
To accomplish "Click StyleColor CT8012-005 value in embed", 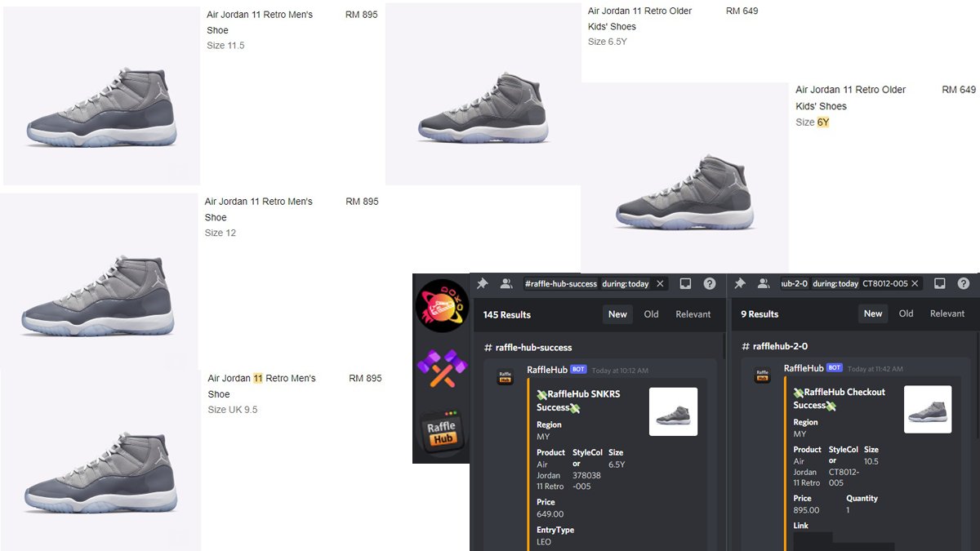I will 844,478.
